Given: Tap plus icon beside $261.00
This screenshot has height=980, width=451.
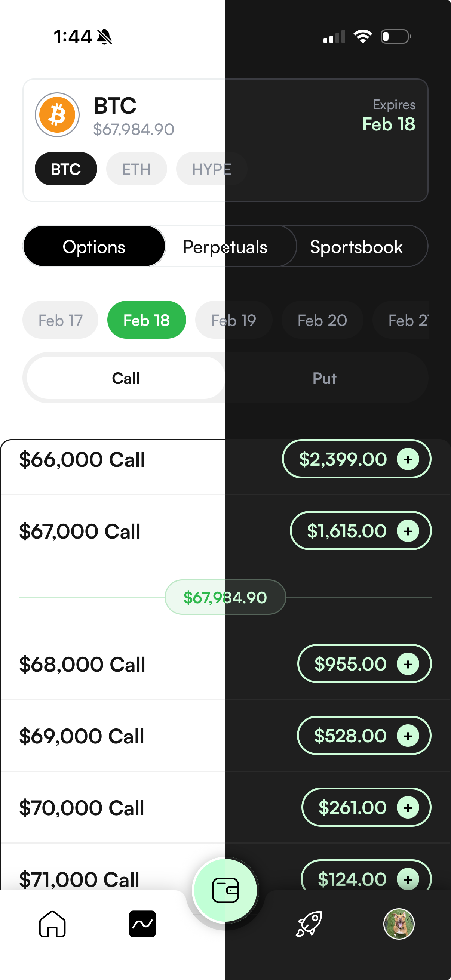Looking at the screenshot, I should (408, 807).
